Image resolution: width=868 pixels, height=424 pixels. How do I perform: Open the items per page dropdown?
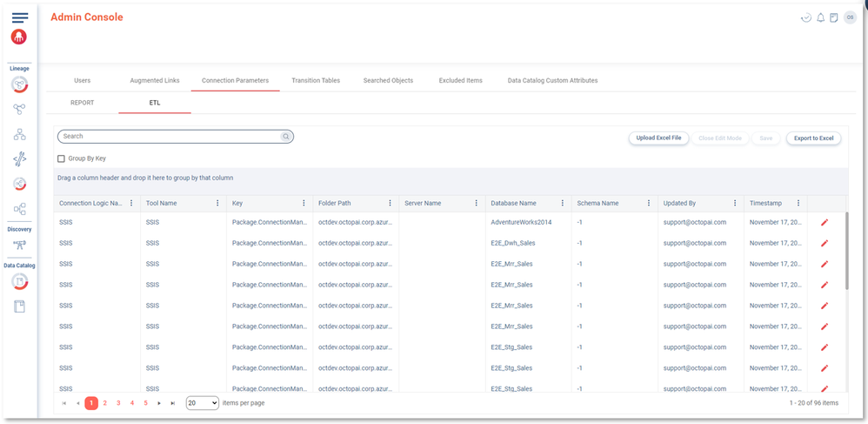[x=203, y=403]
